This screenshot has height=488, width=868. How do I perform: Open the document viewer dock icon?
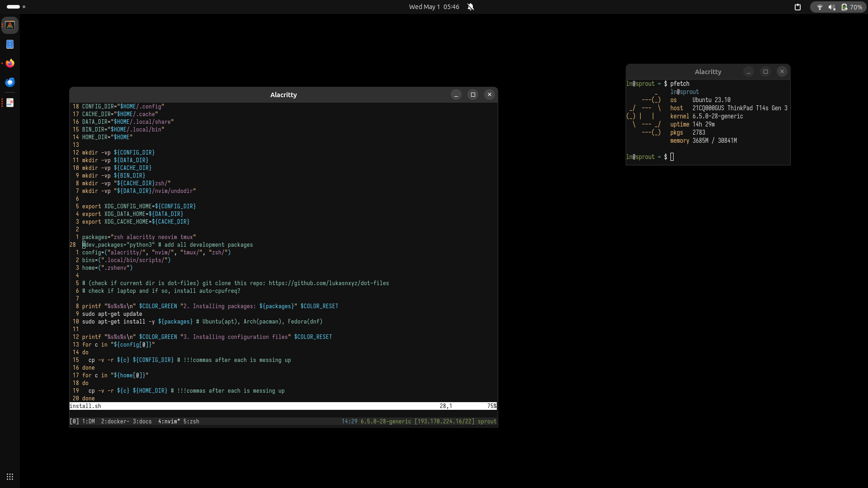click(10, 103)
